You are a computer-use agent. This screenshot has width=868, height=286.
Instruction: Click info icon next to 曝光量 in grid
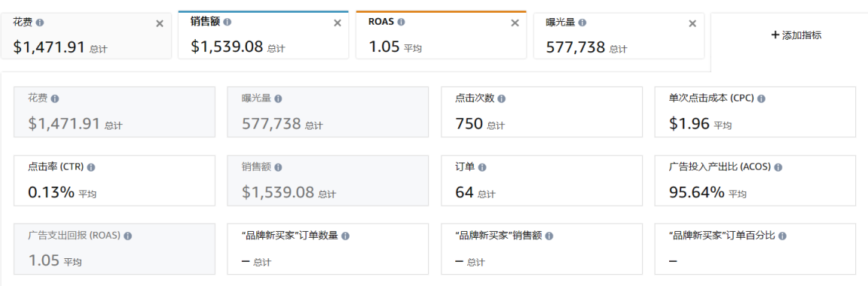pyautogui.click(x=278, y=99)
